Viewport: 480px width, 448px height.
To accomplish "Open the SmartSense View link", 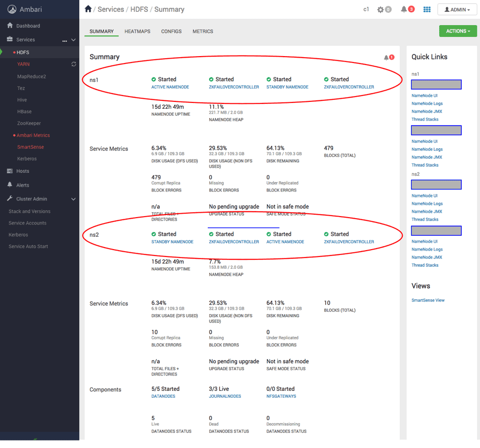I will coord(428,300).
